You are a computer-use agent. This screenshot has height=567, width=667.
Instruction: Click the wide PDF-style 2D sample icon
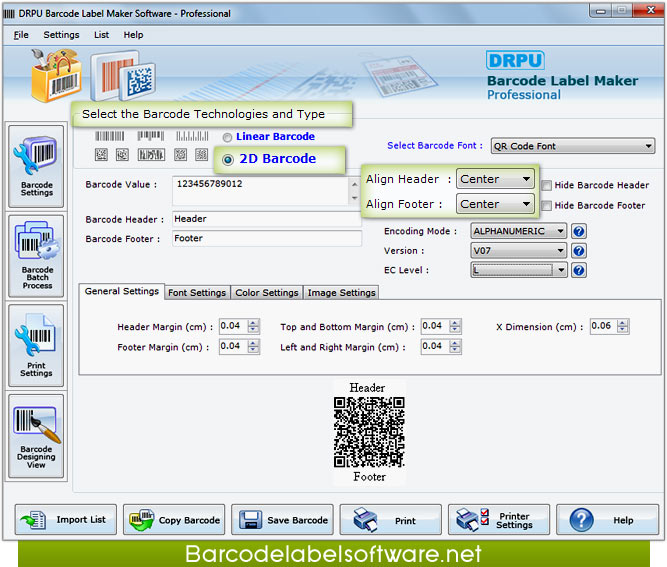(x=151, y=155)
